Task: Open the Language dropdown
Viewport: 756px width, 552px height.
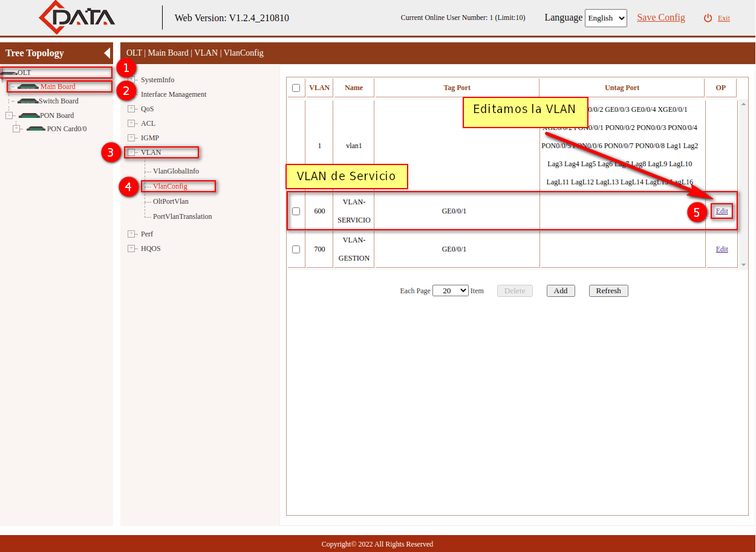Action: tap(605, 18)
